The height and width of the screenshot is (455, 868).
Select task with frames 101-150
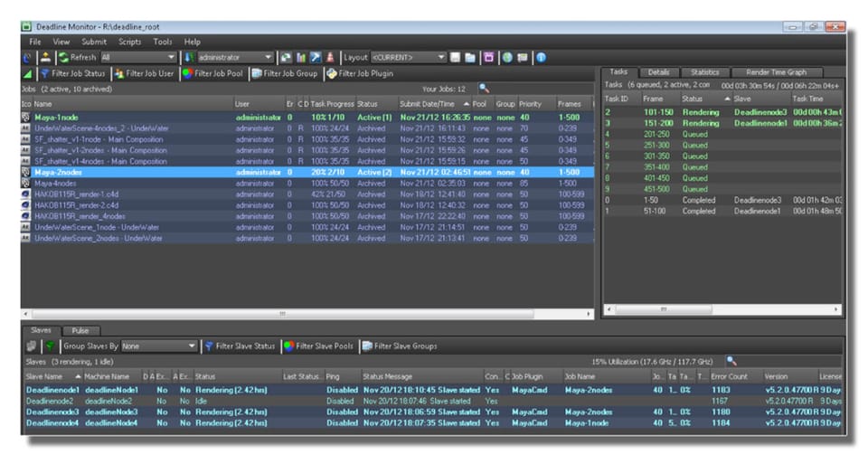(722, 112)
